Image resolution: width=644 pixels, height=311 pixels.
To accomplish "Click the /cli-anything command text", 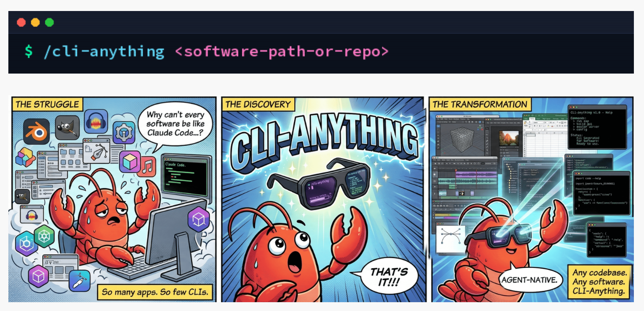I will [x=104, y=52].
